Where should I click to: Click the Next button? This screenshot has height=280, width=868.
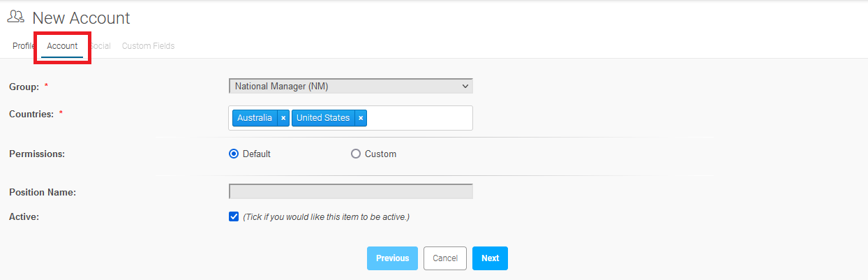point(491,258)
